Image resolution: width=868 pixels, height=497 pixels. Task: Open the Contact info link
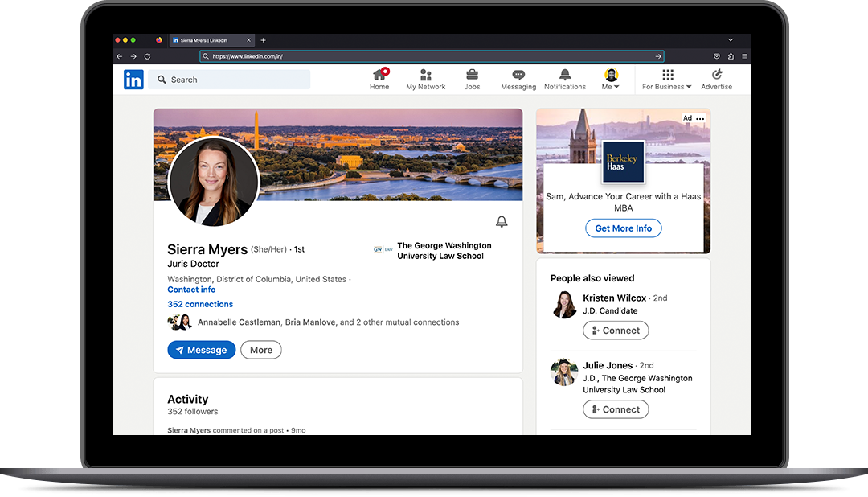pyautogui.click(x=191, y=290)
